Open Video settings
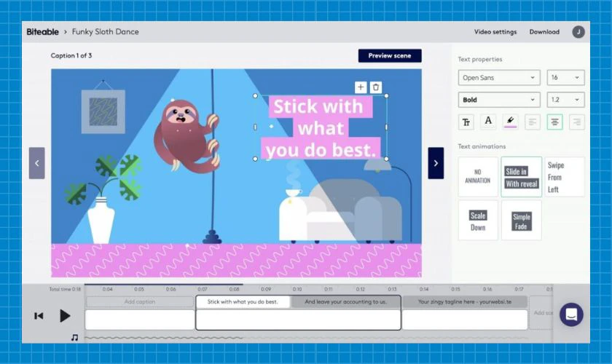Image resolution: width=612 pixels, height=364 pixels. click(x=495, y=32)
